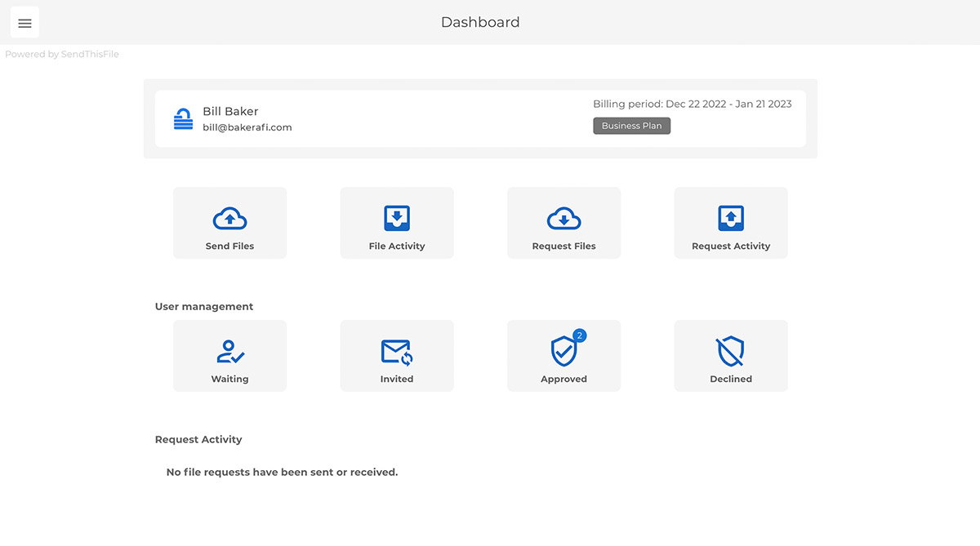Click the Billing period text

tap(693, 104)
